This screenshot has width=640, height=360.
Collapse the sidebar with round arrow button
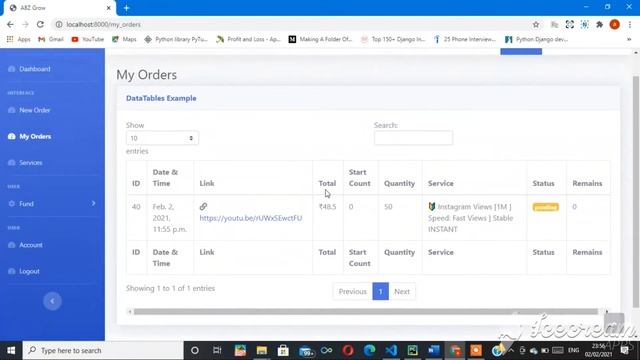(52, 301)
